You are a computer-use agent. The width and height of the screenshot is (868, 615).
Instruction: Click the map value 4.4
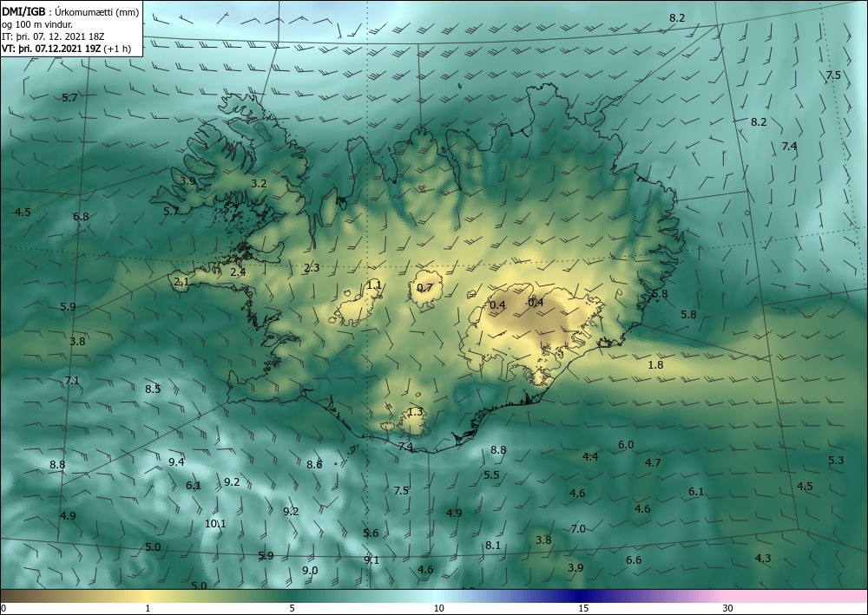590,457
